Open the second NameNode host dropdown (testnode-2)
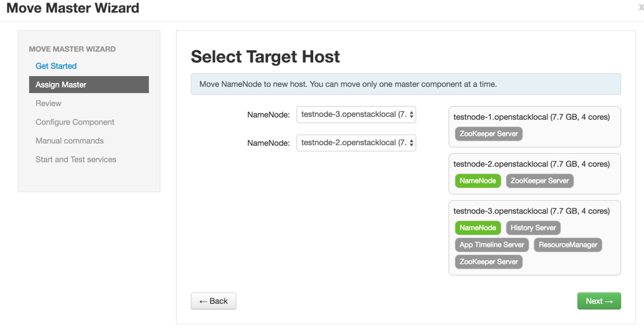Image resolution: width=644 pixels, height=334 pixels. click(356, 143)
